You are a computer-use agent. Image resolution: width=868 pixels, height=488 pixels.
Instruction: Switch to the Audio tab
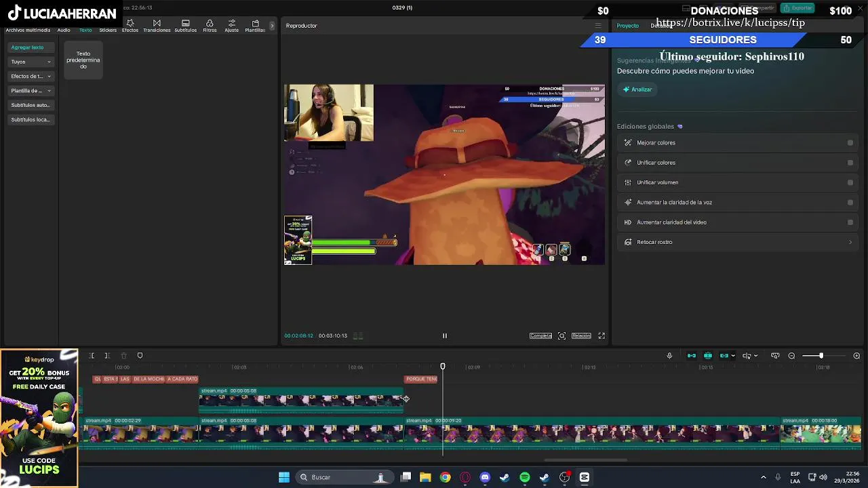coord(64,30)
